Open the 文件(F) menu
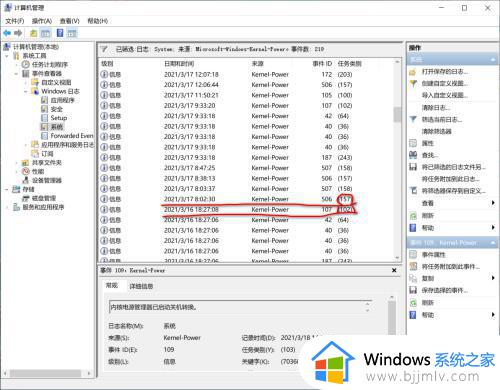The image size is (500, 390). [15, 21]
